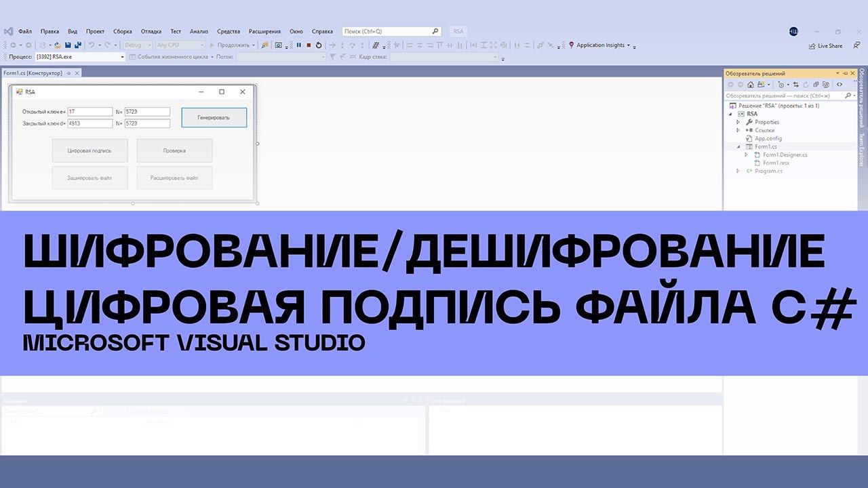Screen dimensions: 868x488
Task: Expand the Form1.Designer.cs node
Action: (746, 155)
